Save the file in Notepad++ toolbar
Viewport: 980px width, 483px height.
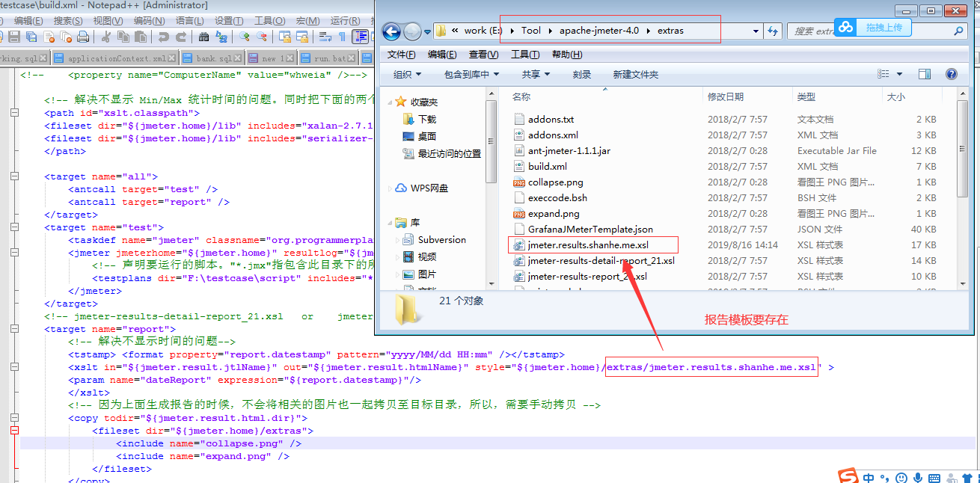(x=13, y=37)
